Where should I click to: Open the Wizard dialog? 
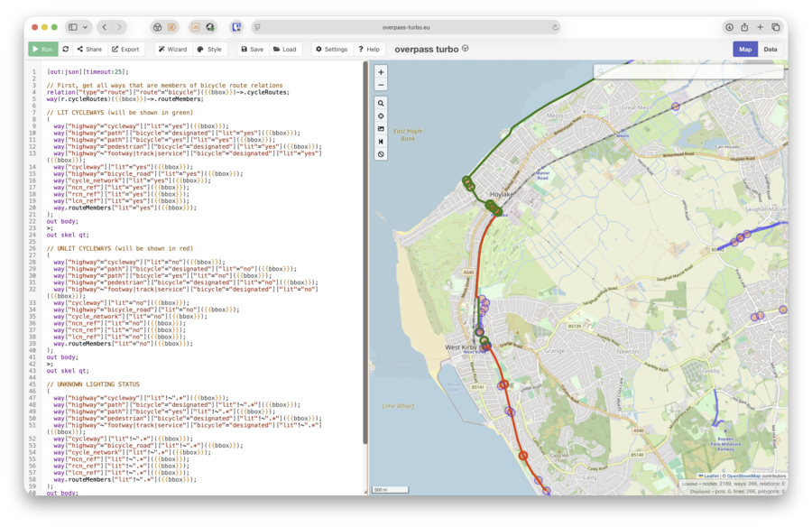pyautogui.click(x=171, y=50)
